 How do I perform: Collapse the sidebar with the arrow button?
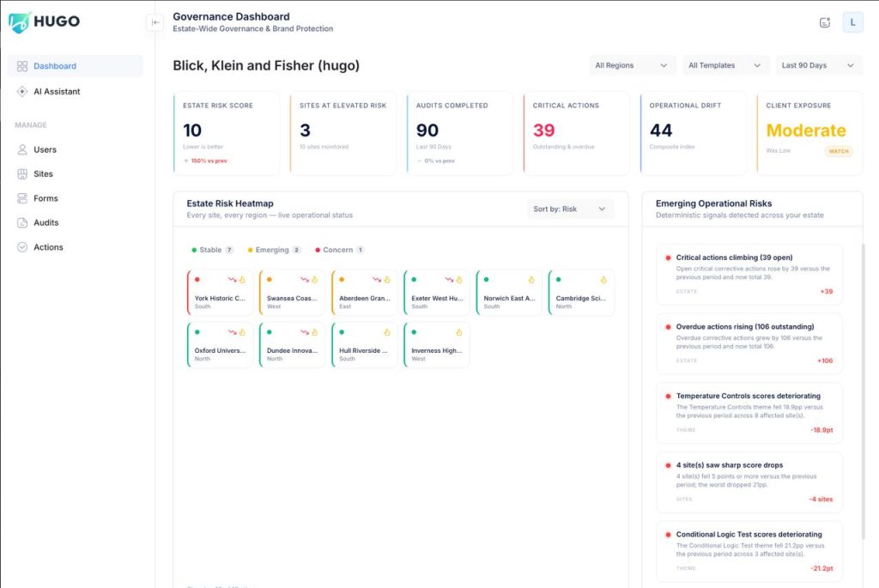point(155,22)
